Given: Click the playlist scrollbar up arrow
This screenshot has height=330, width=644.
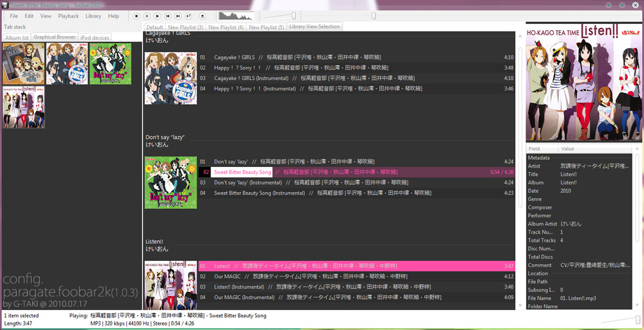Looking at the screenshot, I should [x=520, y=37].
